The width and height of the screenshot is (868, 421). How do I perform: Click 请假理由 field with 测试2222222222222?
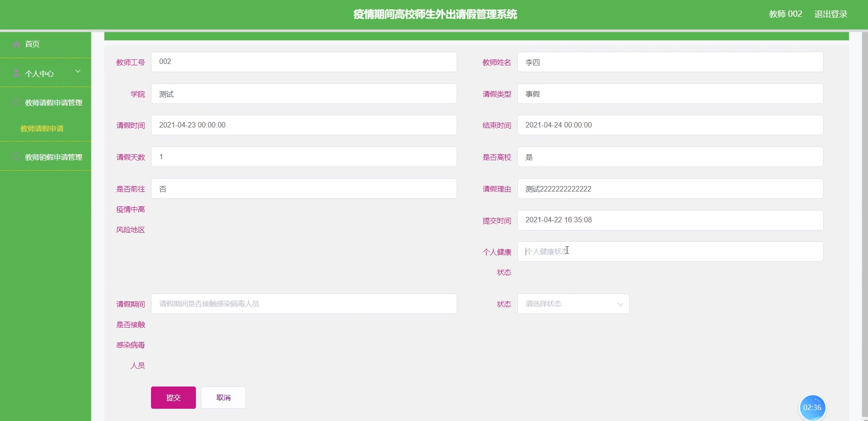[x=670, y=188]
